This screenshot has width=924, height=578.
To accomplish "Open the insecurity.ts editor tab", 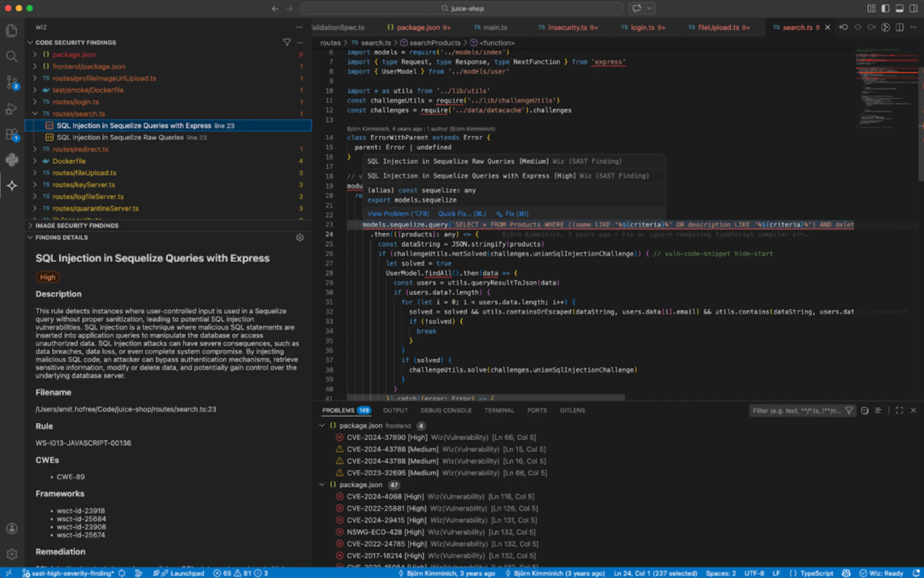I will click(567, 27).
